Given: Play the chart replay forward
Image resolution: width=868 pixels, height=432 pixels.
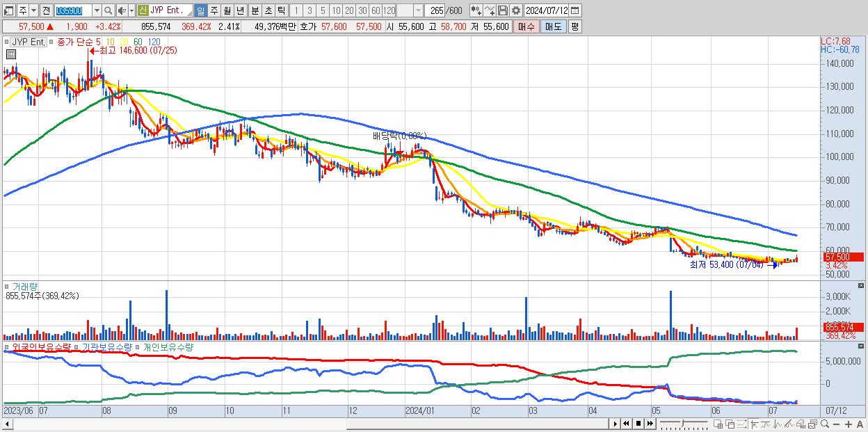Looking at the screenshot, I should [615, 424].
